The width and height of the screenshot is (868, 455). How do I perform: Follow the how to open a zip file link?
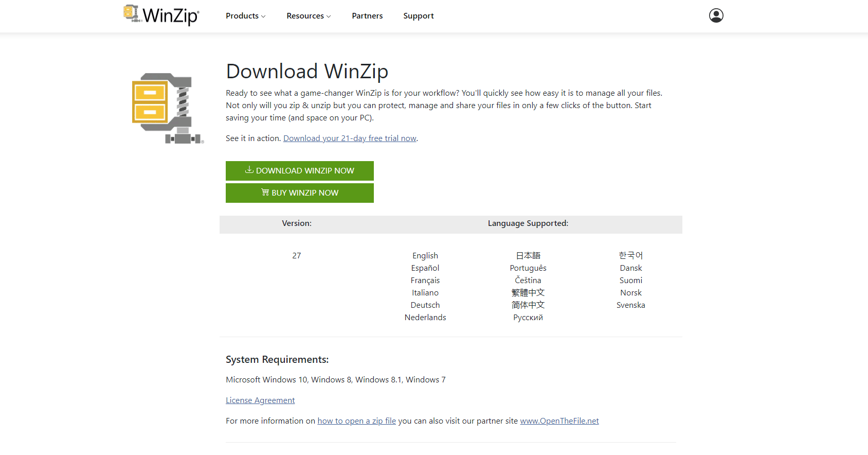(x=356, y=421)
